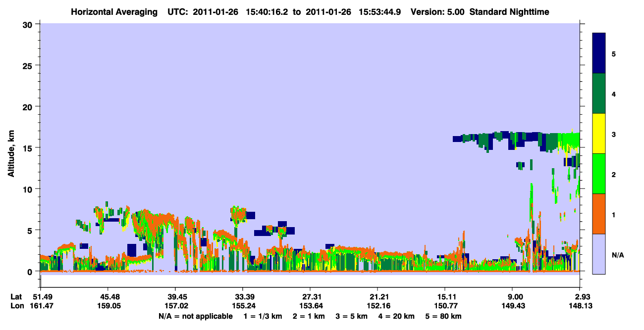
Task: Click longitude value 150.77
Action: 445,306
